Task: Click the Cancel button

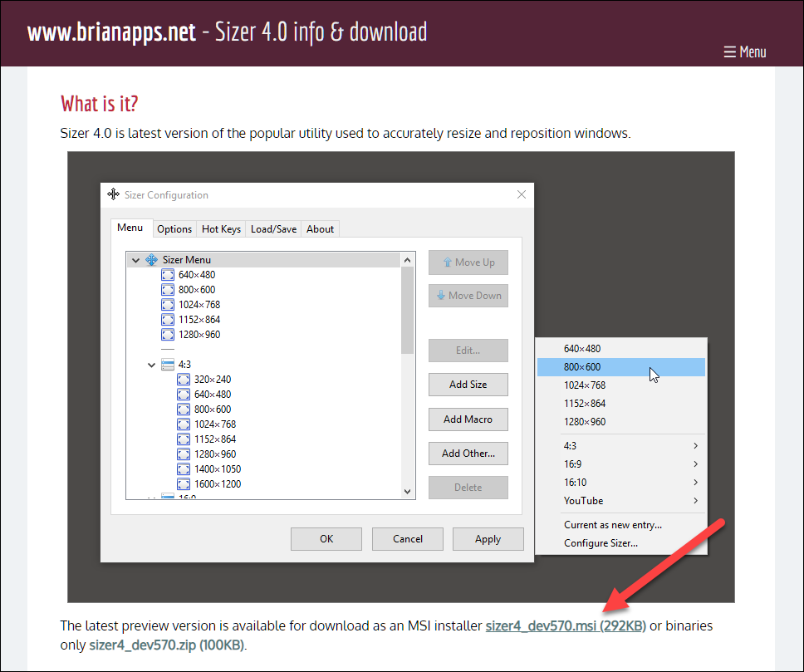Action: pos(408,538)
